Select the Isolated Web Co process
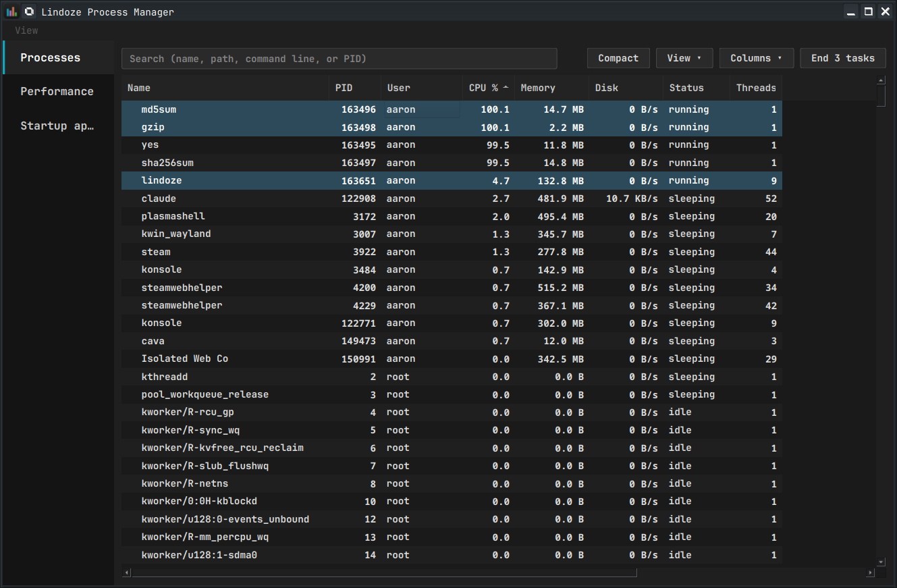The width and height of the screenshot is (897, 588). (452, 358)
